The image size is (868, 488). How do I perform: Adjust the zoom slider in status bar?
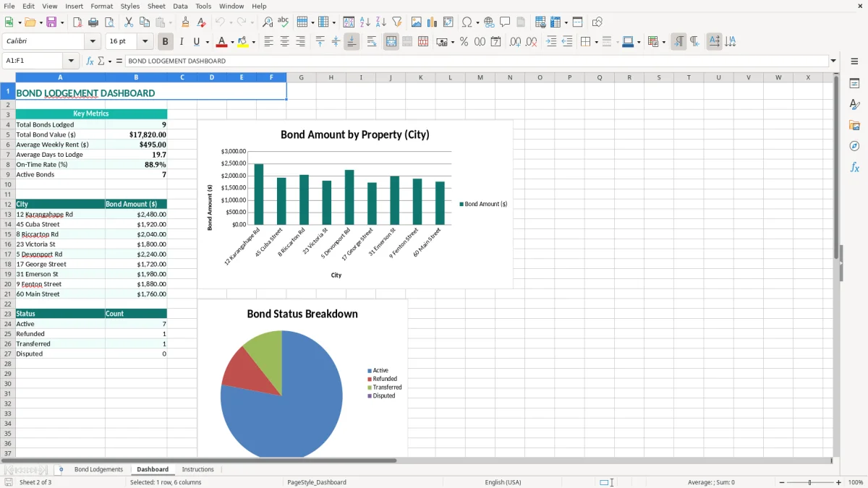[x=810, y=482]
